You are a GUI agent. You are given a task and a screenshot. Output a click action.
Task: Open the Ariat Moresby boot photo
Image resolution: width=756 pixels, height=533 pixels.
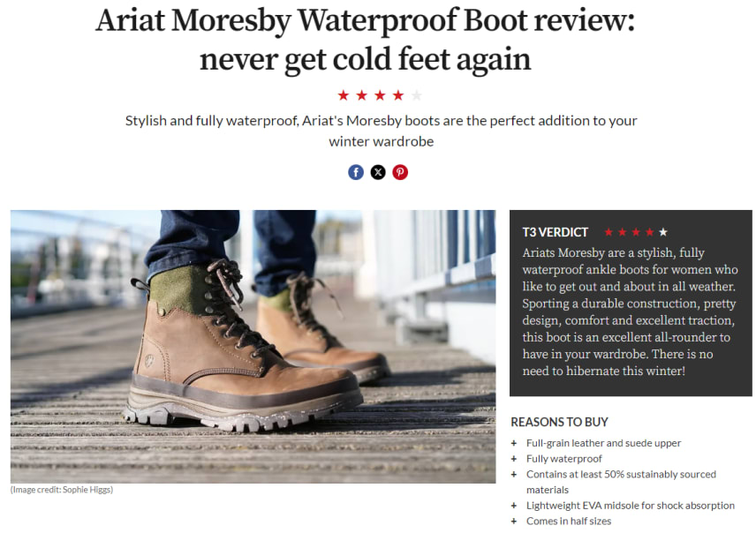point(253,347)
